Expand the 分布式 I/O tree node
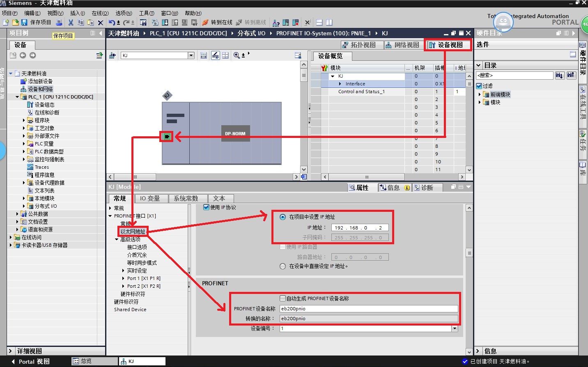The image size is (588, 367). tap(24, 206)
